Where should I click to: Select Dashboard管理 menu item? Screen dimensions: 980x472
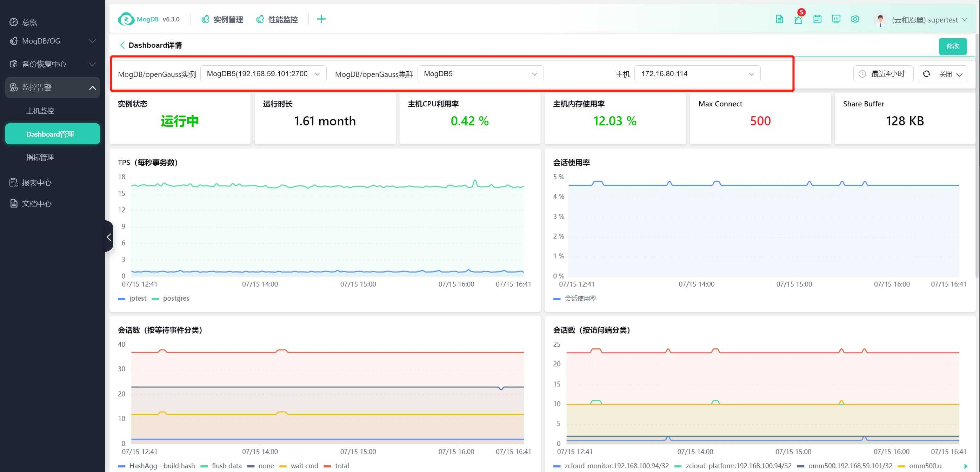tap(53, 134)
